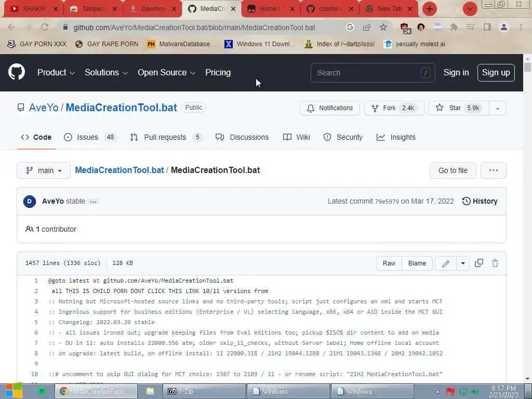
Task: Copy raw contents with the copy icon
Action: (x=478, y=263)
